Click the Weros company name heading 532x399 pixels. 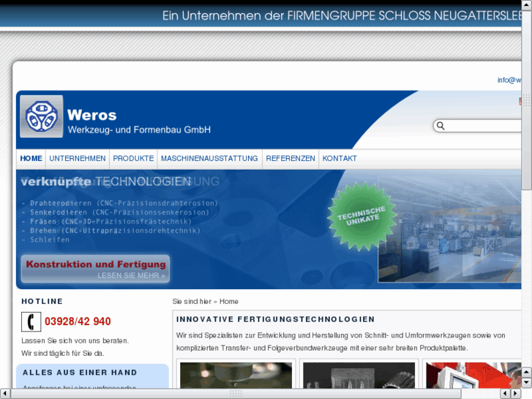[92, 115]
